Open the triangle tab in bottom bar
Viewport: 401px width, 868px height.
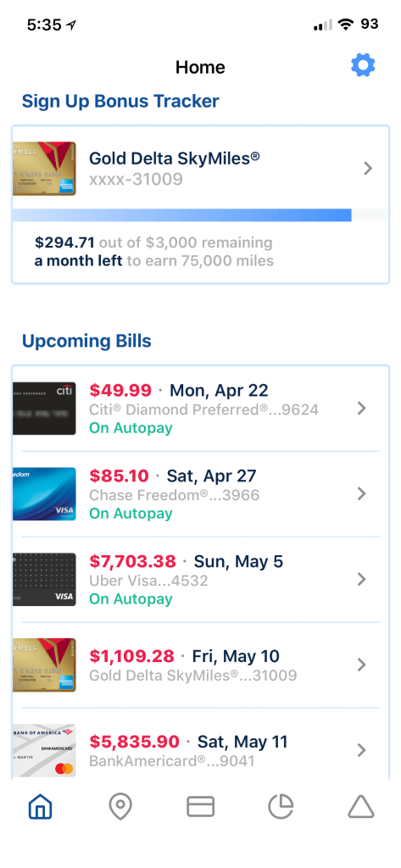[x=361, y=807]
